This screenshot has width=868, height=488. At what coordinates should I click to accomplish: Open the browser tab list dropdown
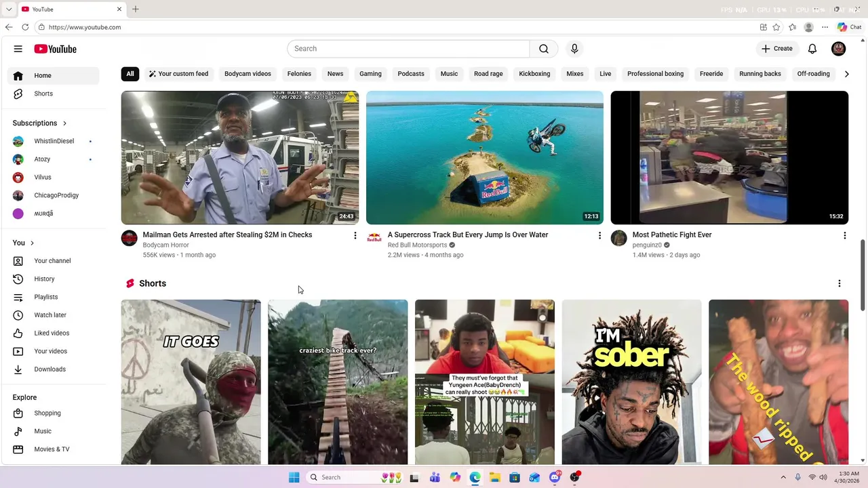[9, 9]
